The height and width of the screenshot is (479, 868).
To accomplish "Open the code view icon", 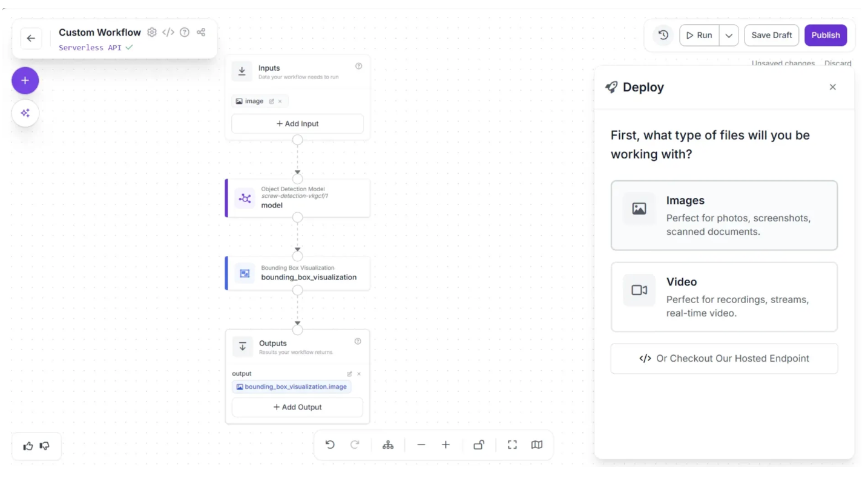I will (x=168, y=33).
